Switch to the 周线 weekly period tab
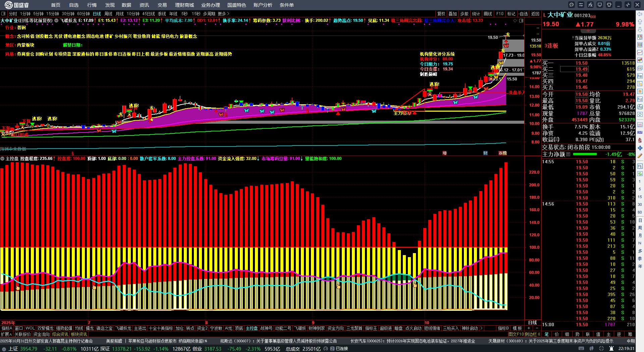 [108, 14]
